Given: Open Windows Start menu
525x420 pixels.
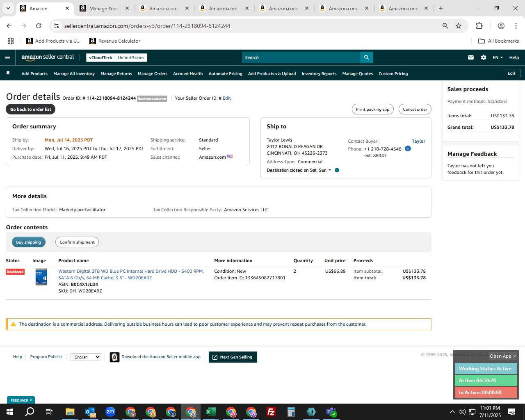Looking at the screenshot, I should tap(10, 412).
